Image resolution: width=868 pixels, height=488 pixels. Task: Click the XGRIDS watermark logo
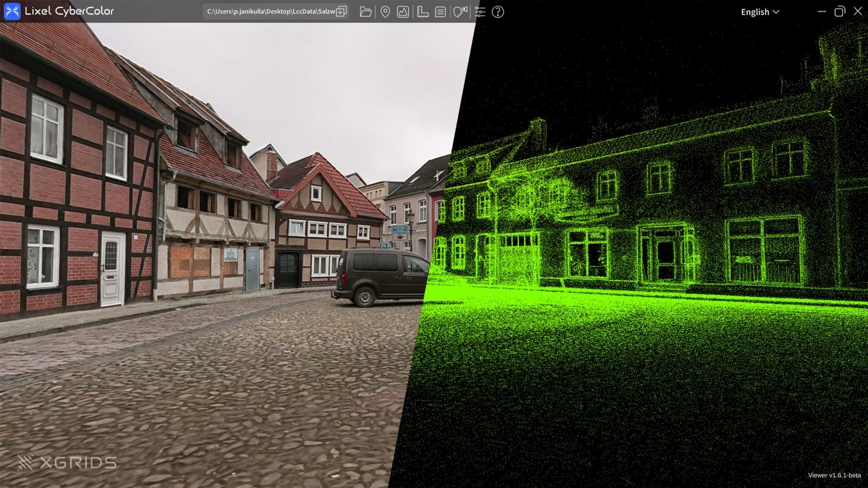[67, 463]
